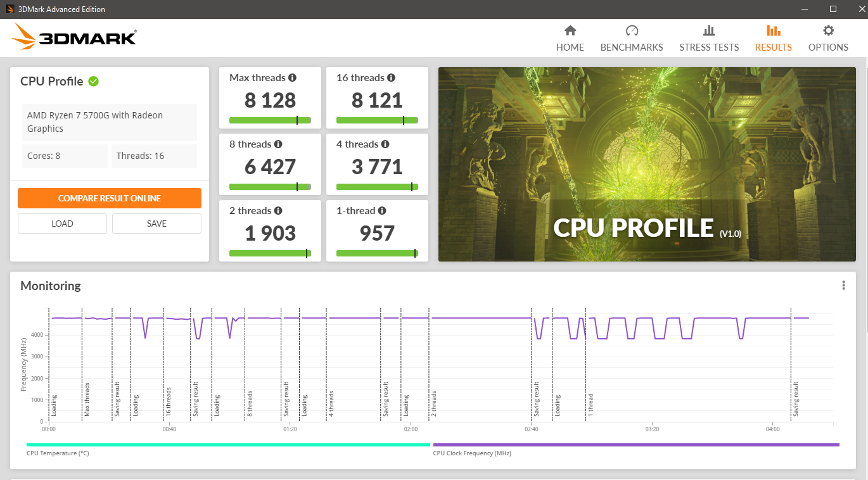Screen dimensions: 868x480
Task: Open the 8 threads info icon
Action: click(x=278, y=144)
